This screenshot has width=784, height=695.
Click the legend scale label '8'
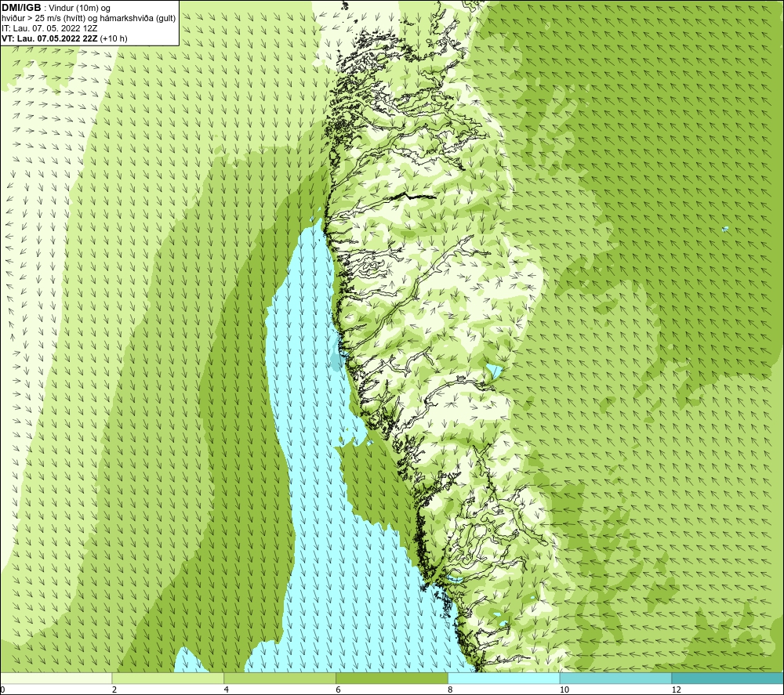[x=450, y=690]
